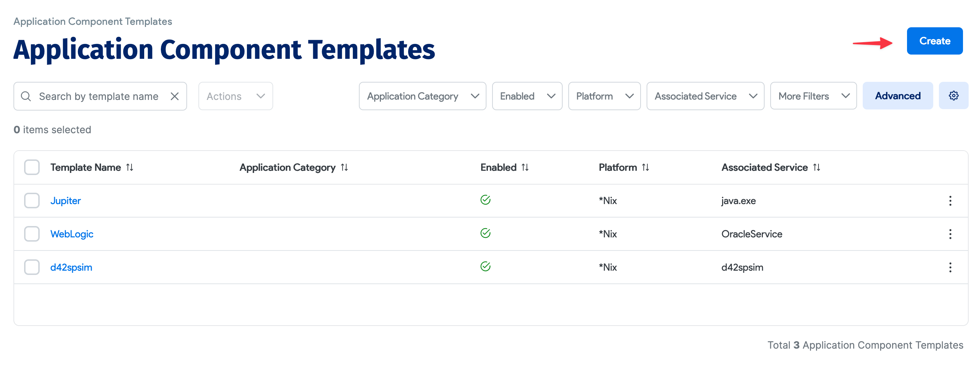Click the Create button
The height and width of the screenshot is (372, 980).
pos(934,41)
